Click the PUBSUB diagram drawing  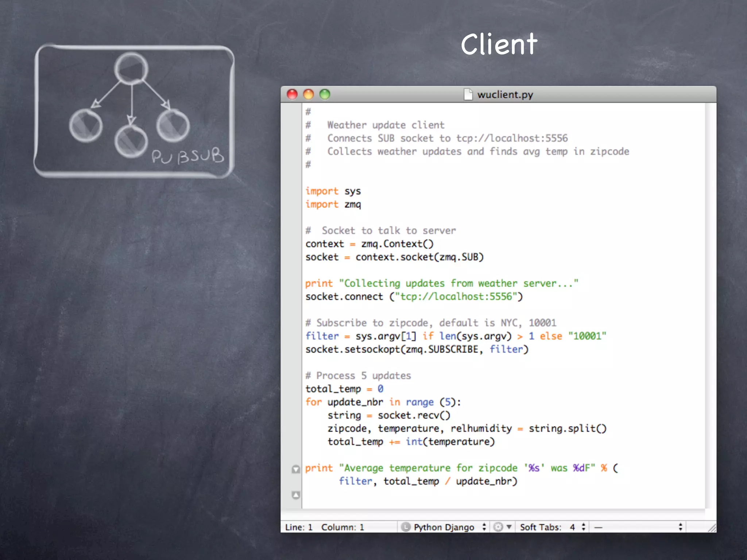pyautogui.click(x=134, y=111)
